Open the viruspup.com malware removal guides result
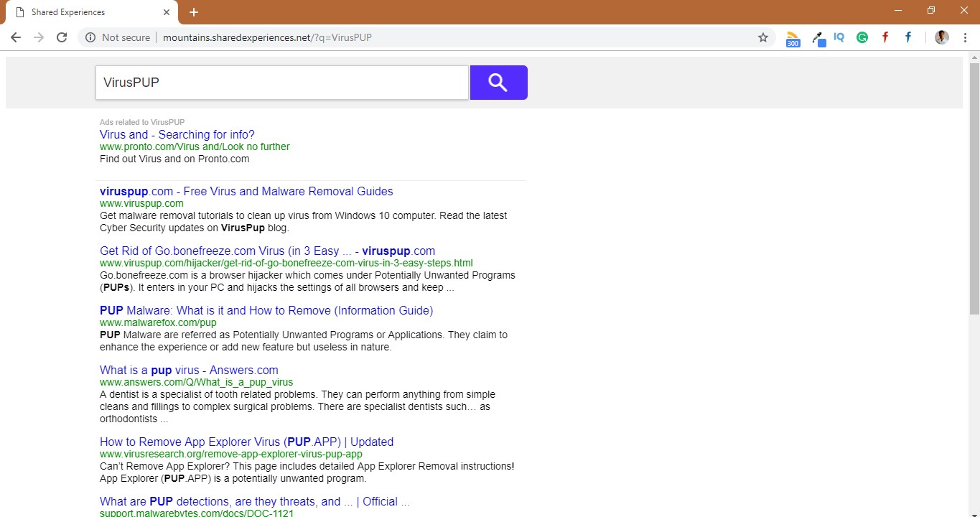This screenshot has width=980, height=517. point(246,191)
